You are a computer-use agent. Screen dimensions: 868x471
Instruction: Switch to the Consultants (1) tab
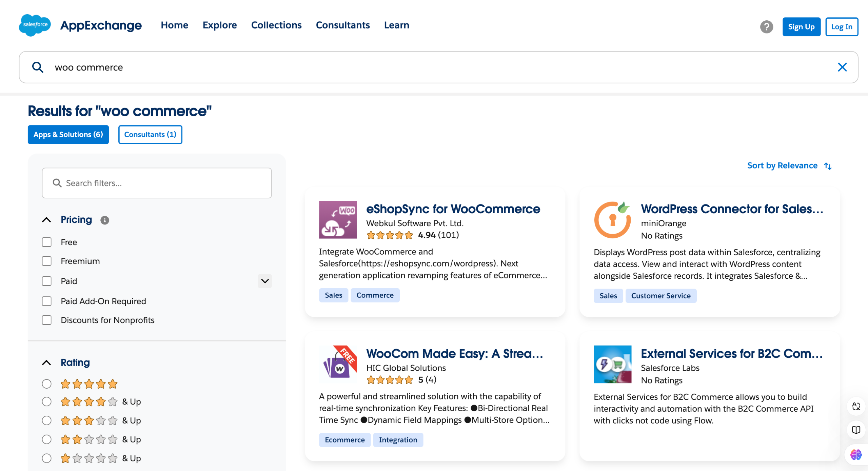150,135
